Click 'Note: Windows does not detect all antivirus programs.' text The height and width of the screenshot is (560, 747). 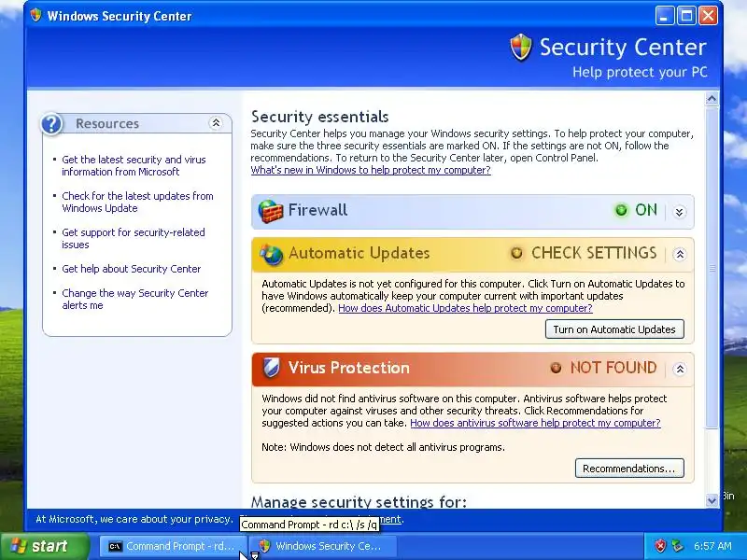[x=383, y=447]
